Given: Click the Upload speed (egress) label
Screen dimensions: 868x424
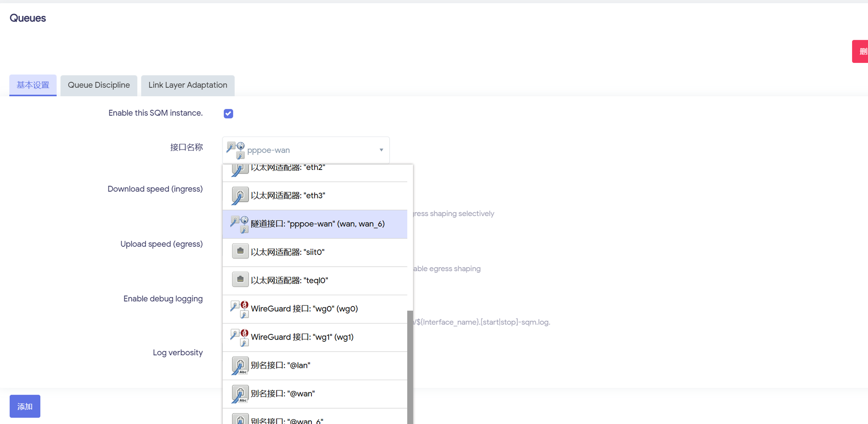Looking at the screenshot, I should pos(161,244).
